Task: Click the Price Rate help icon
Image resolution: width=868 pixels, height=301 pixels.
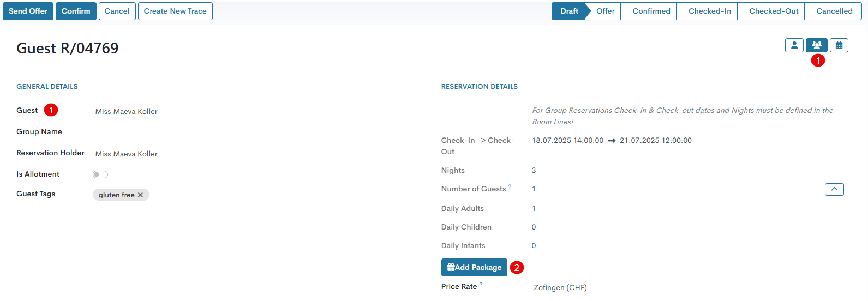Action: click(x=481, y=285)
